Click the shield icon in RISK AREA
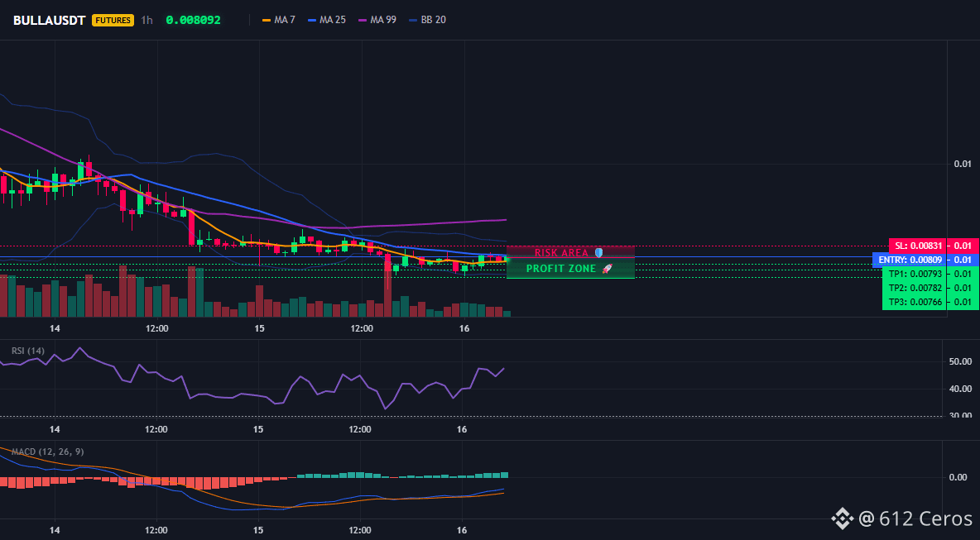The image size is (980, 540). pos(598,253)
